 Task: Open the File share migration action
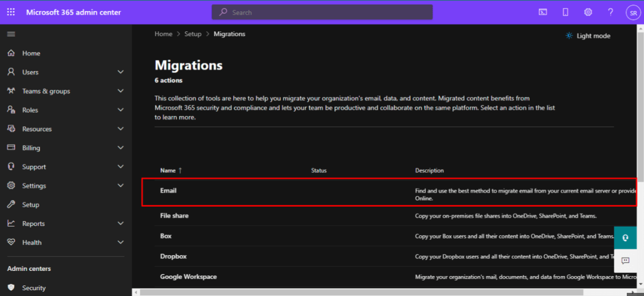[x=174, y=216]
